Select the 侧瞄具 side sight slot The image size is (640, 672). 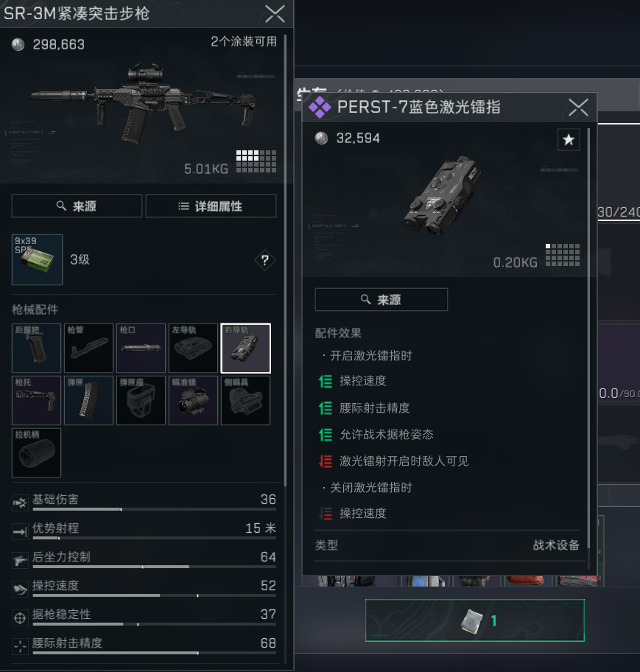[x=245, y=400]
